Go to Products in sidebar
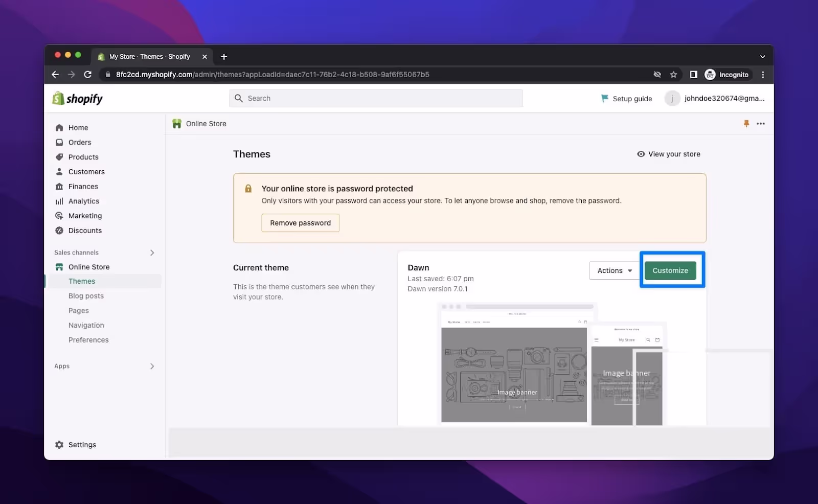 click(x=83, y=157)
